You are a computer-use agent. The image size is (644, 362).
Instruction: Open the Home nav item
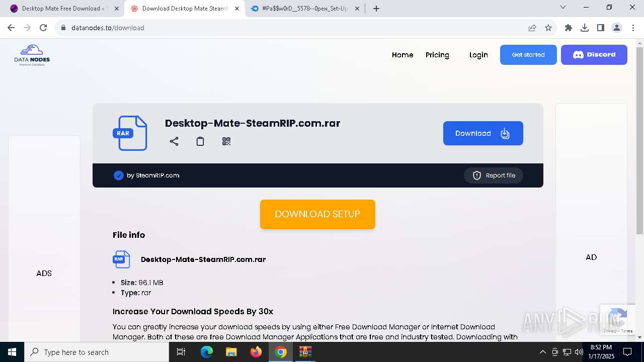pyautogui.click(x=403, y=55)
